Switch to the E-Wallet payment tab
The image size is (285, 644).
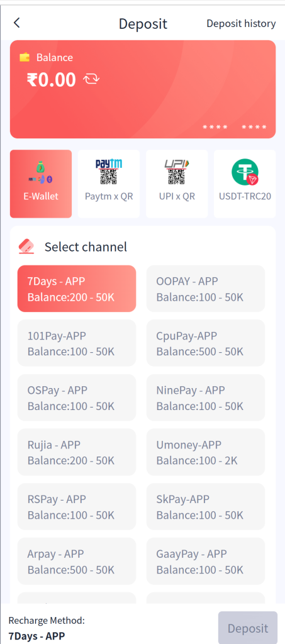coord(41,184)
